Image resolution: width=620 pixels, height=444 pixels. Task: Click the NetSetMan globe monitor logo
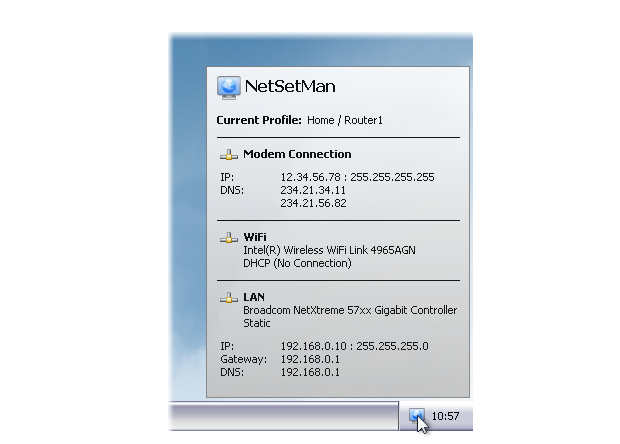point(229,87)
